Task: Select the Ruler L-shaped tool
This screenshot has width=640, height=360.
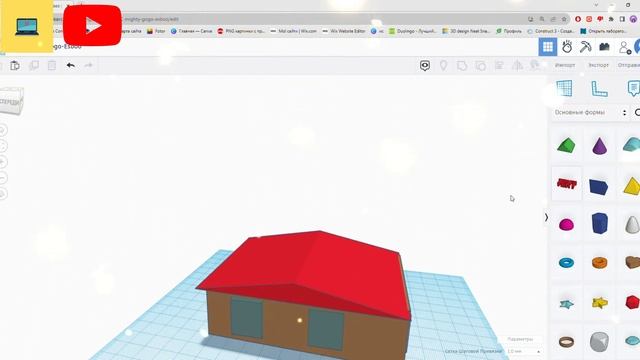Action: (599, 89)
